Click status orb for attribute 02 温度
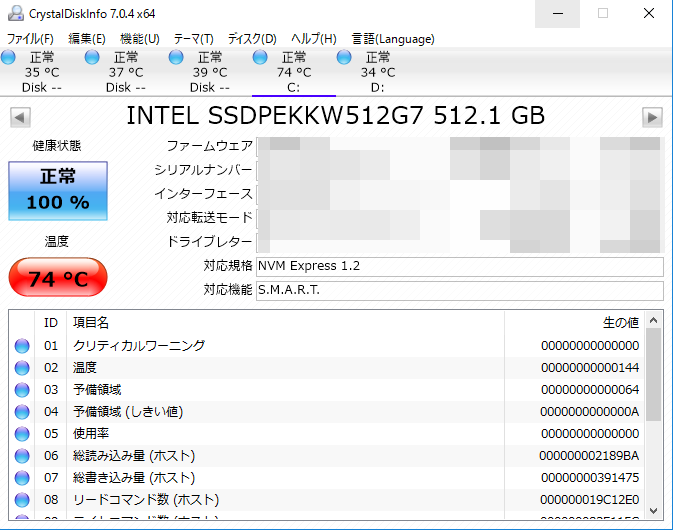Image resolution: width=673 pixels, height=530 pixels. [x=22, y=368]
